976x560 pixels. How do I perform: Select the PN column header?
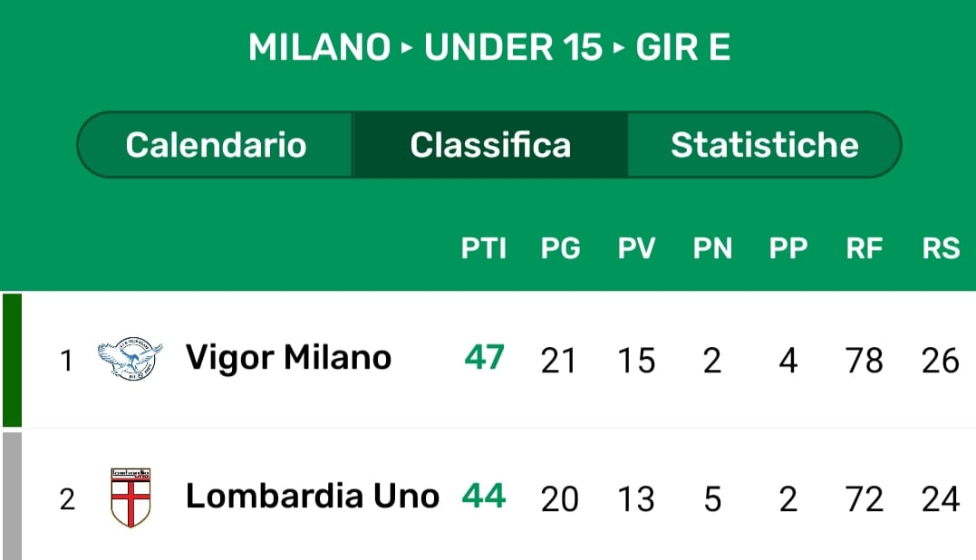(x=712, y=248)
